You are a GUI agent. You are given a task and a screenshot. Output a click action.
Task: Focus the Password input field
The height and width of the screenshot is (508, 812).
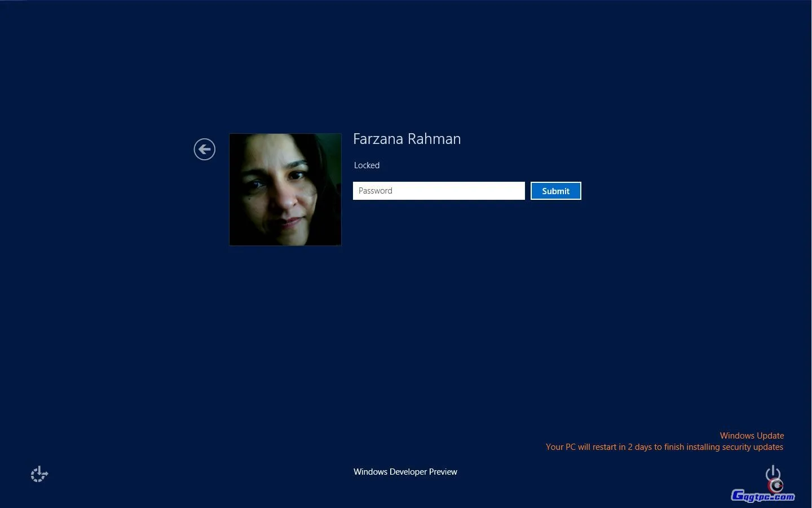(438, 191)
